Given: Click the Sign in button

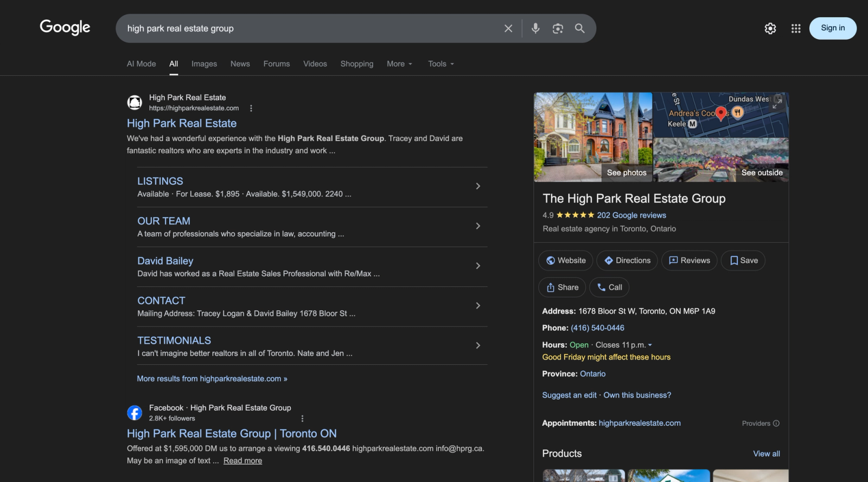Looking at the screenshot, I should click(x=833, y=28).
